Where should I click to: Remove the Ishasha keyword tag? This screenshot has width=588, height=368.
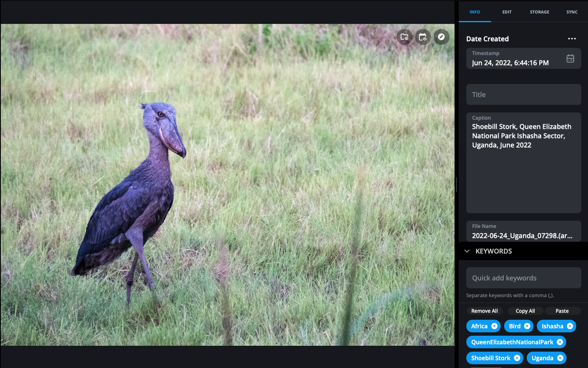pyautogui.click(x=570, y=326)
